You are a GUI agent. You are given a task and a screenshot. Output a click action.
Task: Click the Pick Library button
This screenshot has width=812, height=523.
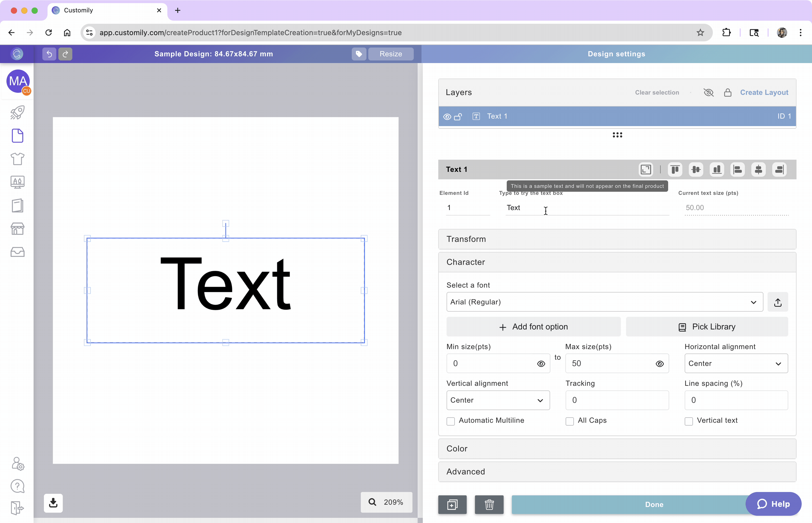tap(707, 327)
